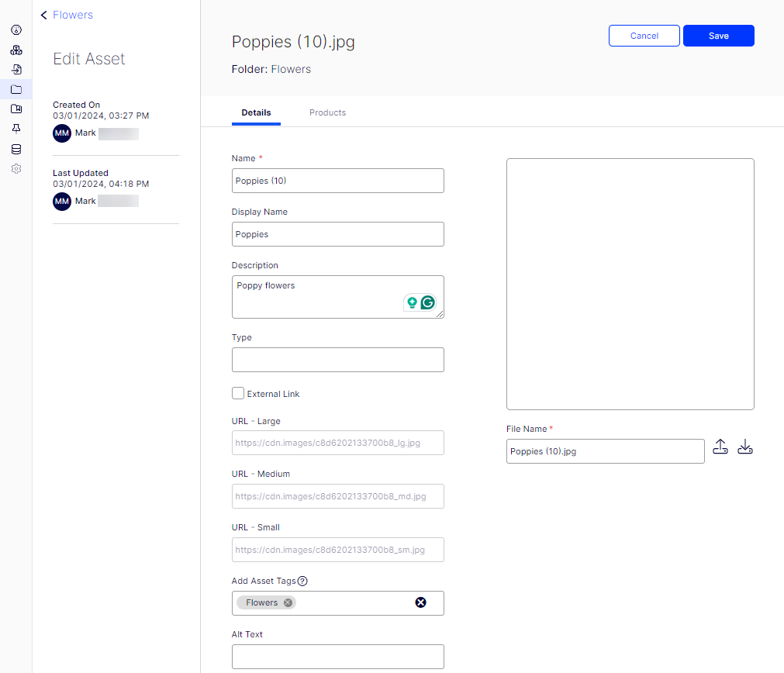This screenshot has width=784, height=673.
Task: Open the Add Asset Tags help icon
Action: click(302, 581)
